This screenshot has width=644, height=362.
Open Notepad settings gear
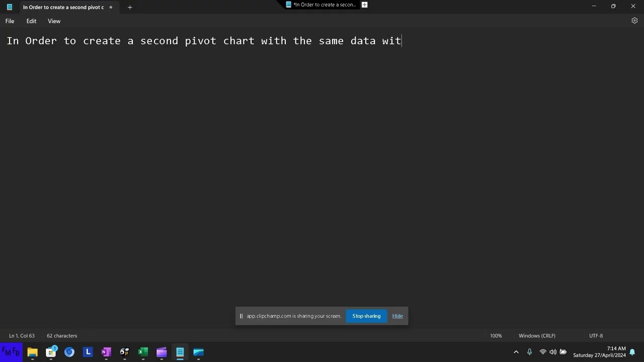tap(634, 21)
